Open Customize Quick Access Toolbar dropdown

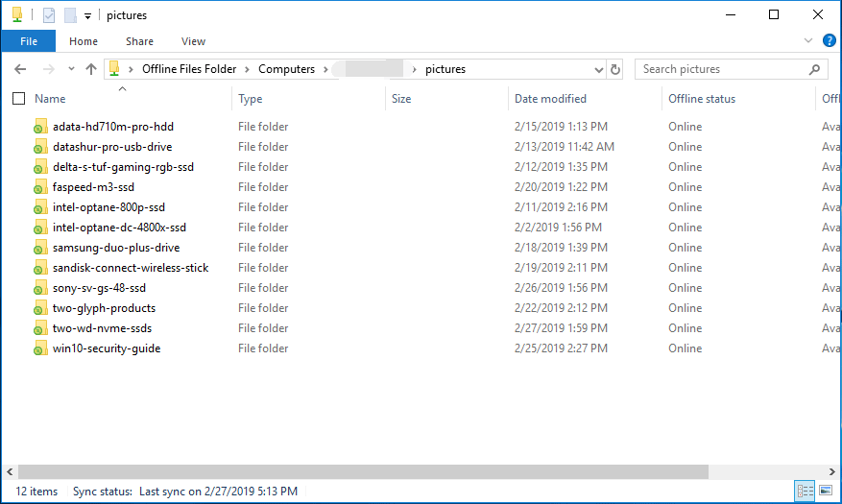click(87, 15)
